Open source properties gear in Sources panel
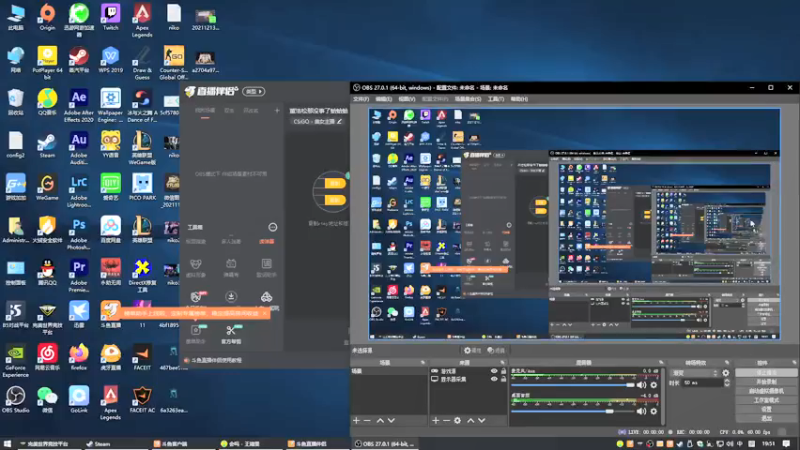 click(458, 420)
